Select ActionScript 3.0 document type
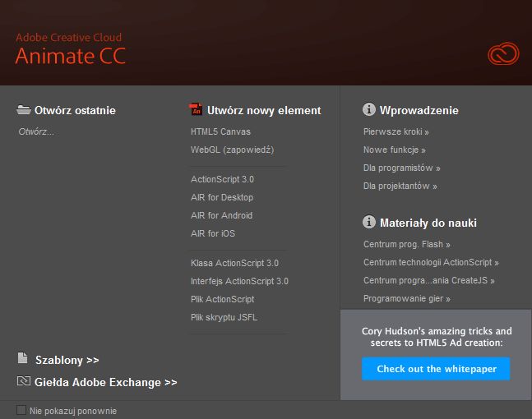The width and height of the screenshot is (532, 419). point(222,179)
